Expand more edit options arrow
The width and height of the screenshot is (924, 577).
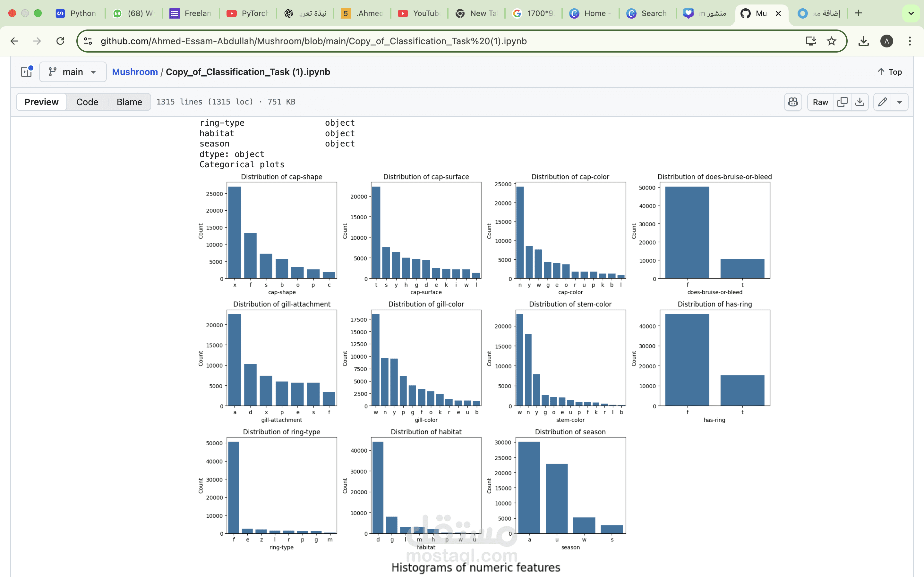click(900, 102)
